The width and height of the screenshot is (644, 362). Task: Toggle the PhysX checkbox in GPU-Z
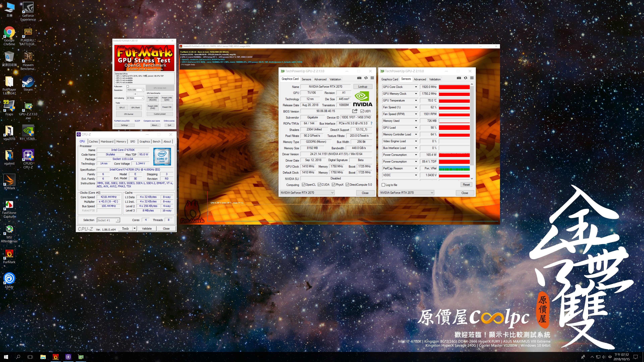(334, 185)
